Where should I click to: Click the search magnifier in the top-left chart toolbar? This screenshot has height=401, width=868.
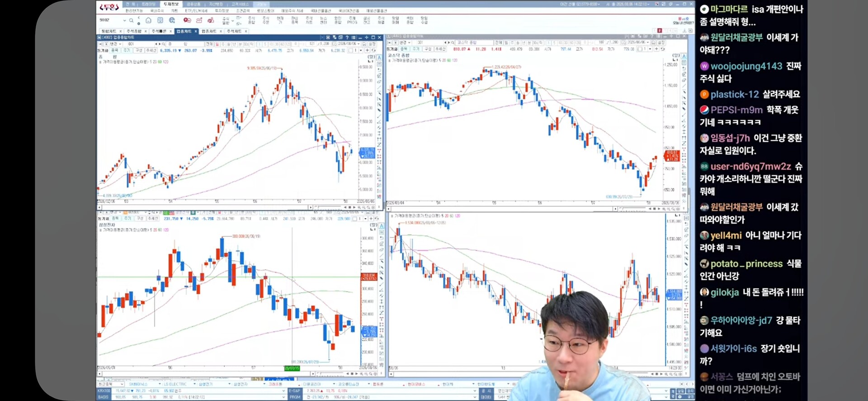pyautogui.click(x=163, y=44)
